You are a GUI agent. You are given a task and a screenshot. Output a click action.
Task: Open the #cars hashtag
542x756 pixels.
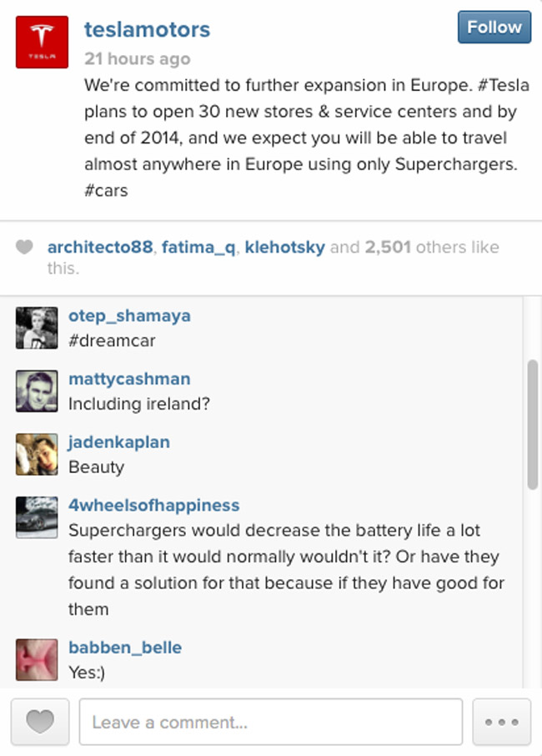(x=104, y=189)
